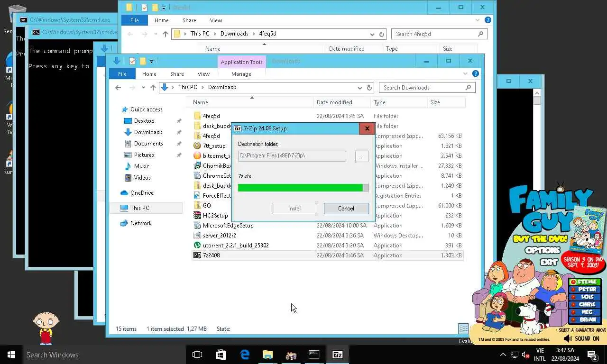Open Quick access toolbar dropdown in Downloads title bar
Screen dimensions: 607x364
click(x=151, y=61)
